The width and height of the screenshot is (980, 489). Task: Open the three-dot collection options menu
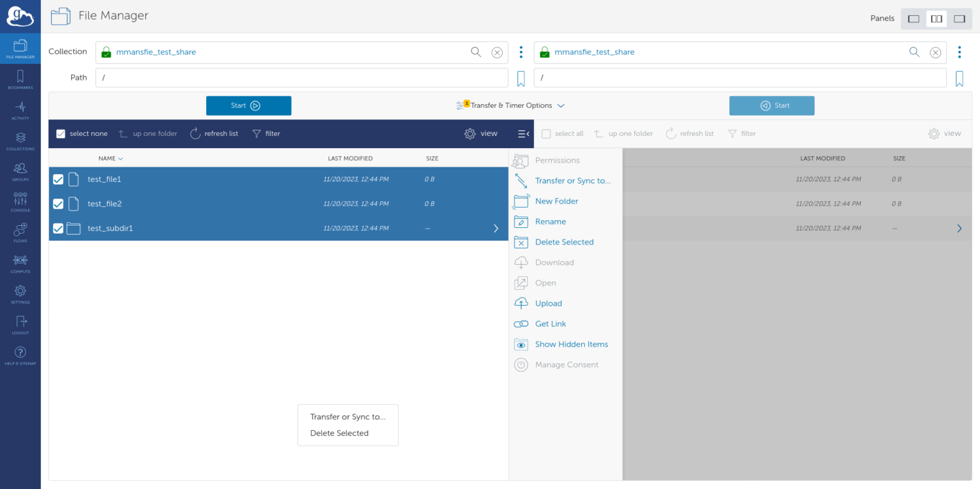point(521,52)
